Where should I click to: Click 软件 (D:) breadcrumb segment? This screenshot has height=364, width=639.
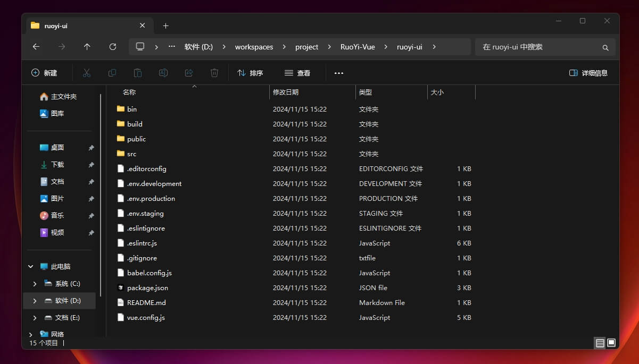(x=198, y=47)
